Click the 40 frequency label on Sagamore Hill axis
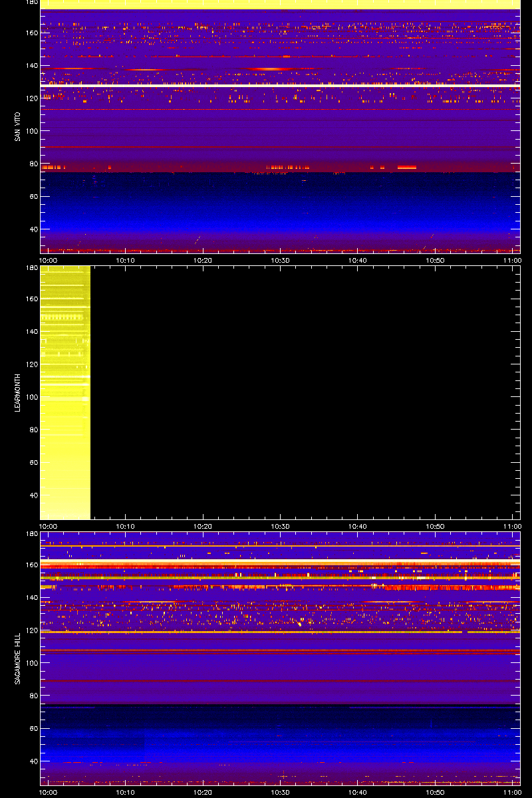 33,761
